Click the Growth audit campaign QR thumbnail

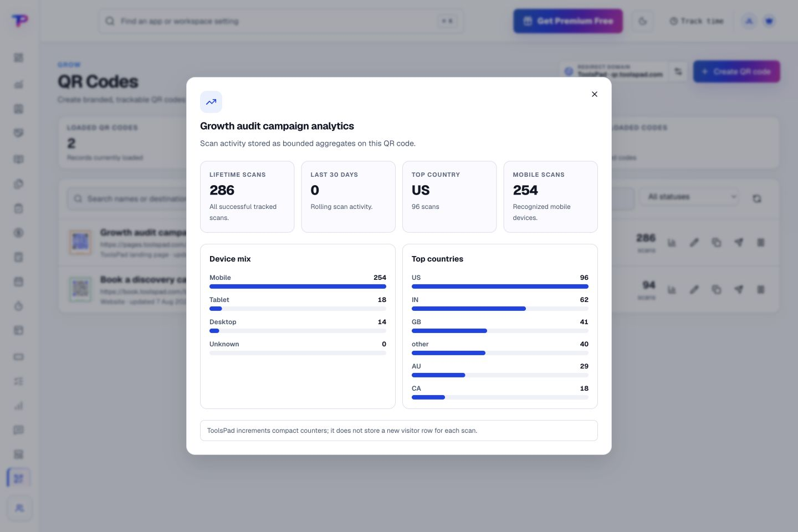click(80, 242)
